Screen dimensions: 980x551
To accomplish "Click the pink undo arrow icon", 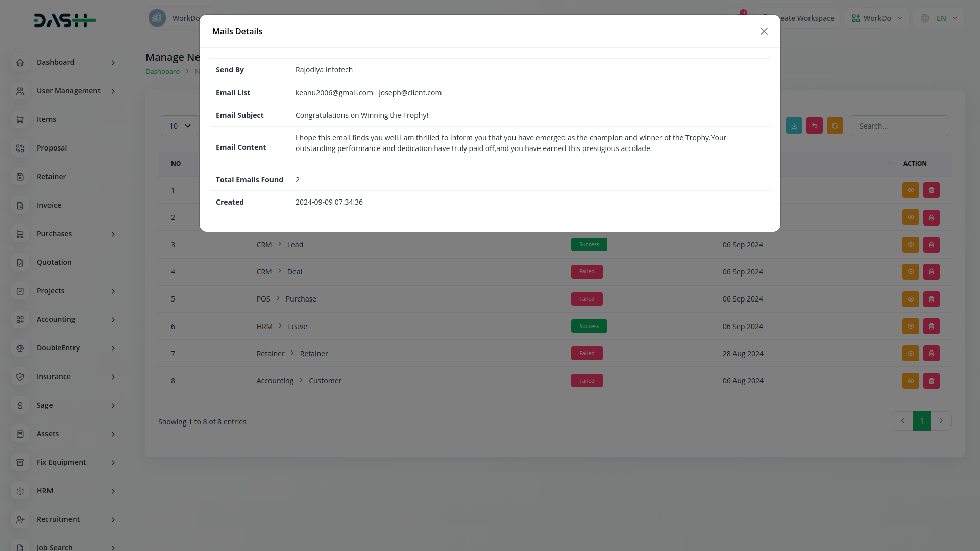I will [x=814, y=126].
